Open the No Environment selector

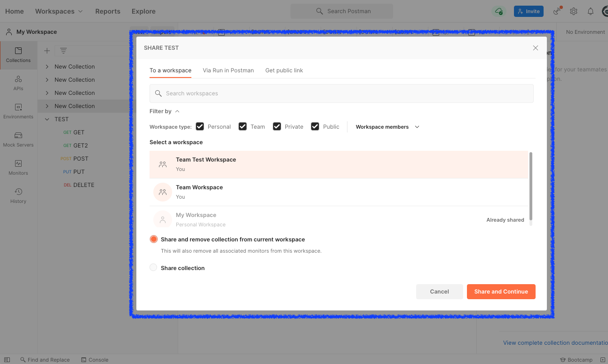click(585, 32)
